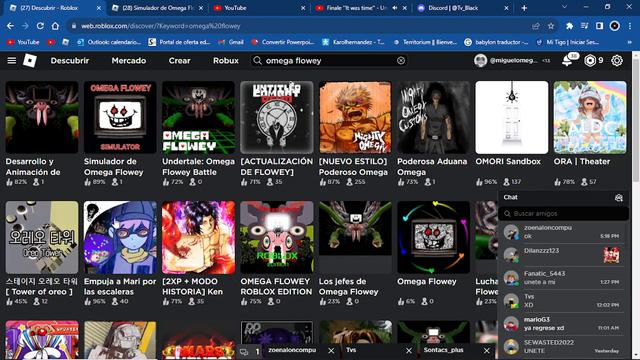Open the Robux menu item
Screen dimensions: 640x360
pyautogui.click(x=225, y=60)
